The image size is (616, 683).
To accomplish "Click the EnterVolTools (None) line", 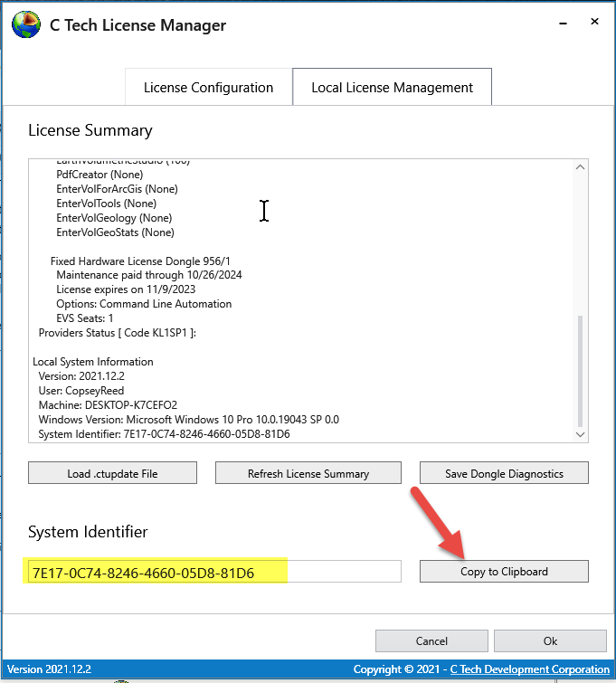I will [x=107, y=204].
